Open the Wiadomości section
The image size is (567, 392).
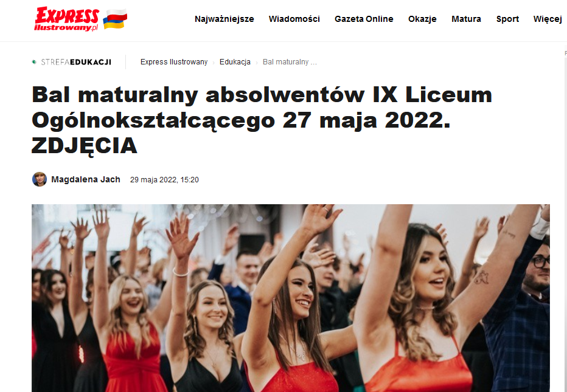294,19
